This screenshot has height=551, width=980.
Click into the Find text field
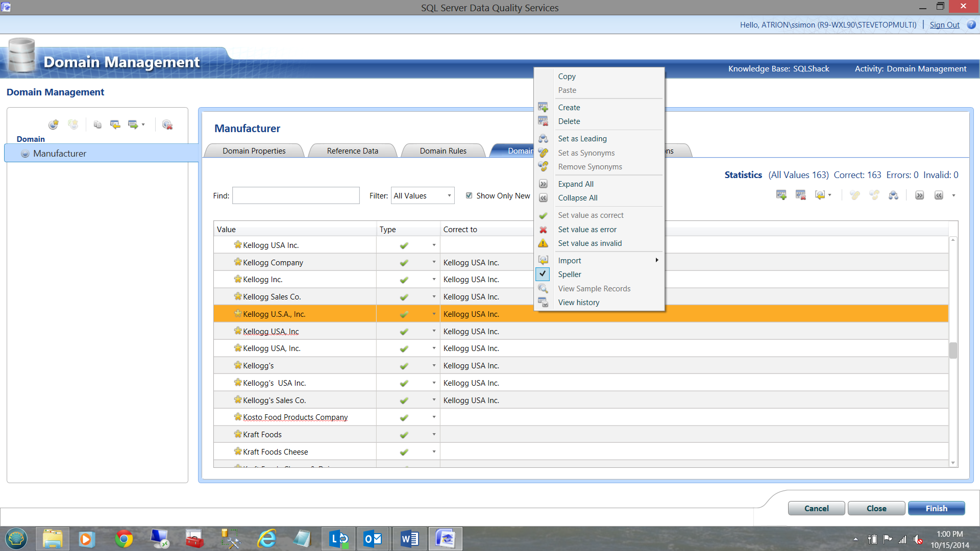coord(296,195)
